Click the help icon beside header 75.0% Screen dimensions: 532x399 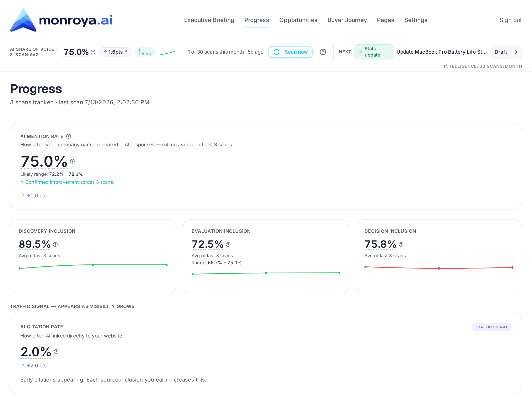coord(93,52)
